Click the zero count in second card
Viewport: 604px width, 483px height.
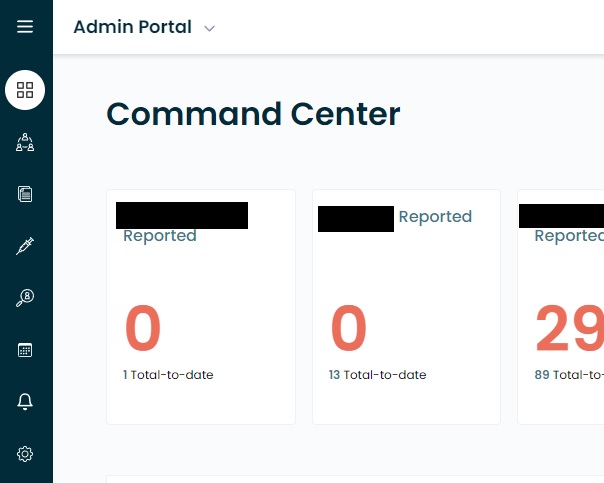tap(349, 330)
